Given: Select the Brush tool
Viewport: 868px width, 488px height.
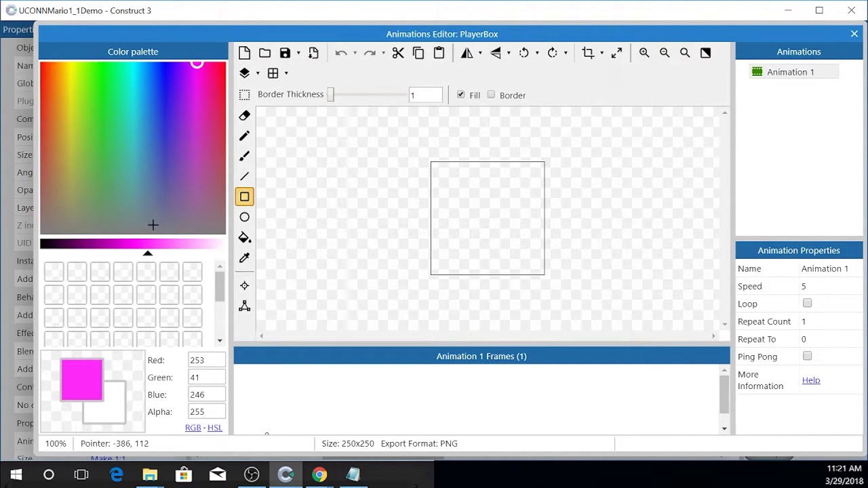Looking at the screenshot, I should coord(245,156).
